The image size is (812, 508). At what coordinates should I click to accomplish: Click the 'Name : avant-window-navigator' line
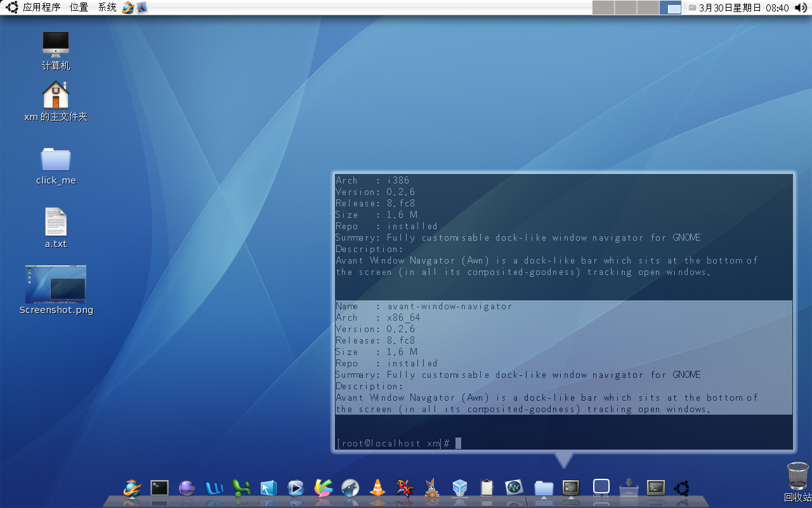[x=424, y=306]
